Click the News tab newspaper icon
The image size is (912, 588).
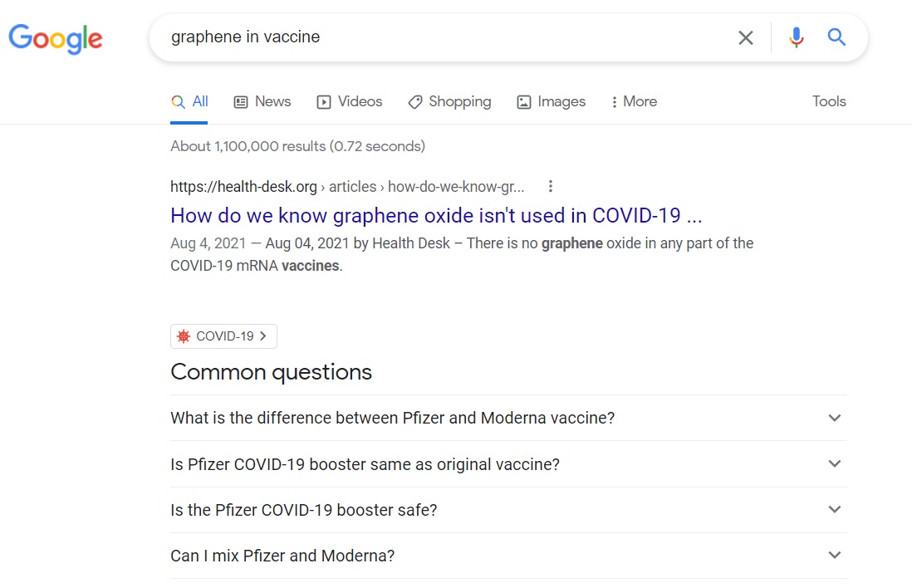pyautogui.click(x=241, y=102)
